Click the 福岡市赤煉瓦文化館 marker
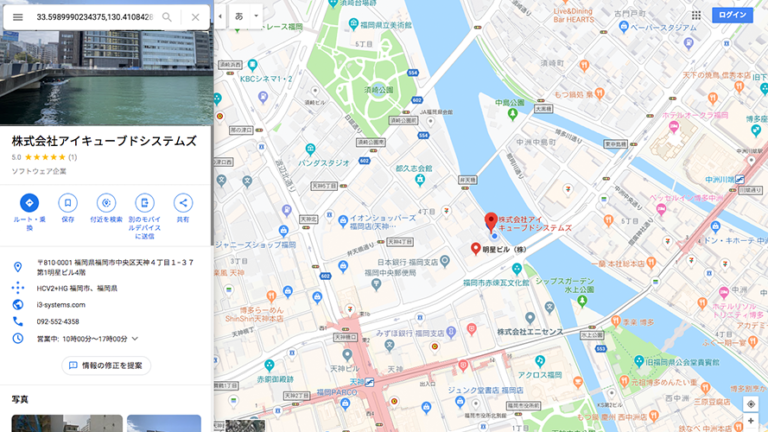This screenshot has height=432, width=768. click(517, 268)
